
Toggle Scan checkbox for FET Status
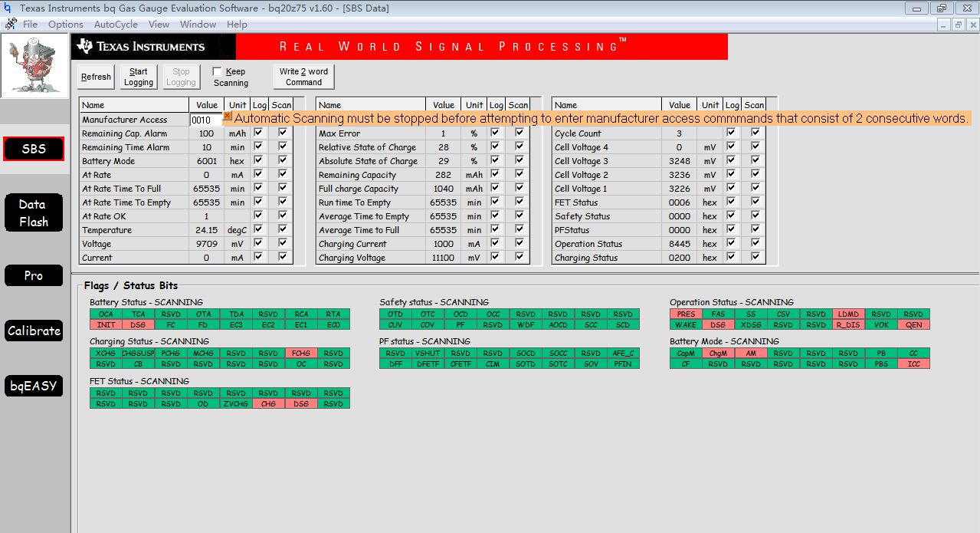pos(755,202)
